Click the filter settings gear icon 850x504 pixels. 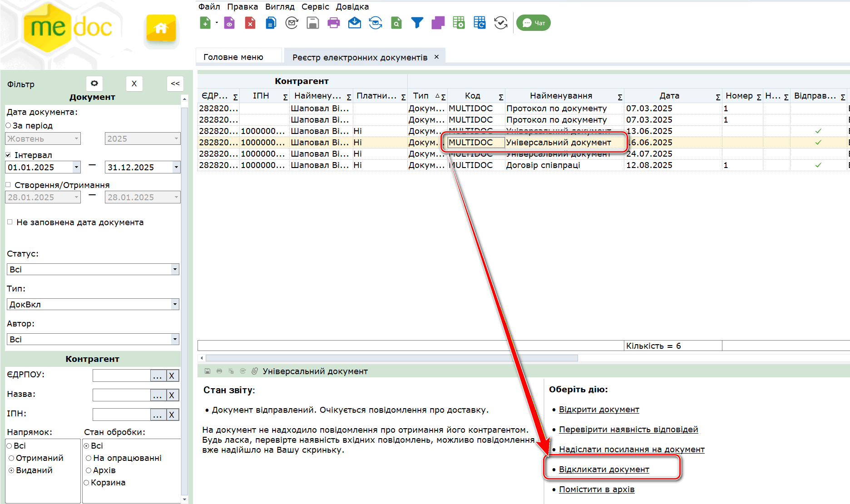[x=94, y=84]
